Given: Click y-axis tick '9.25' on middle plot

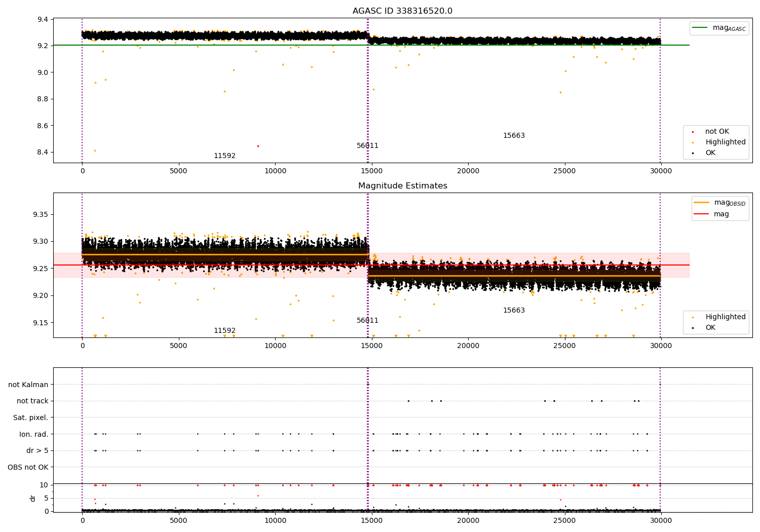Looking at the screenshot, I should (41, 269).
